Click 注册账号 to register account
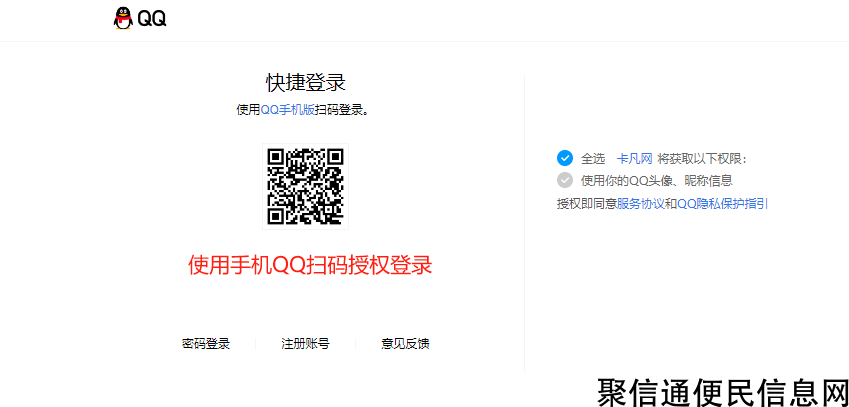 pyautogui.click(x=305, y=344)
